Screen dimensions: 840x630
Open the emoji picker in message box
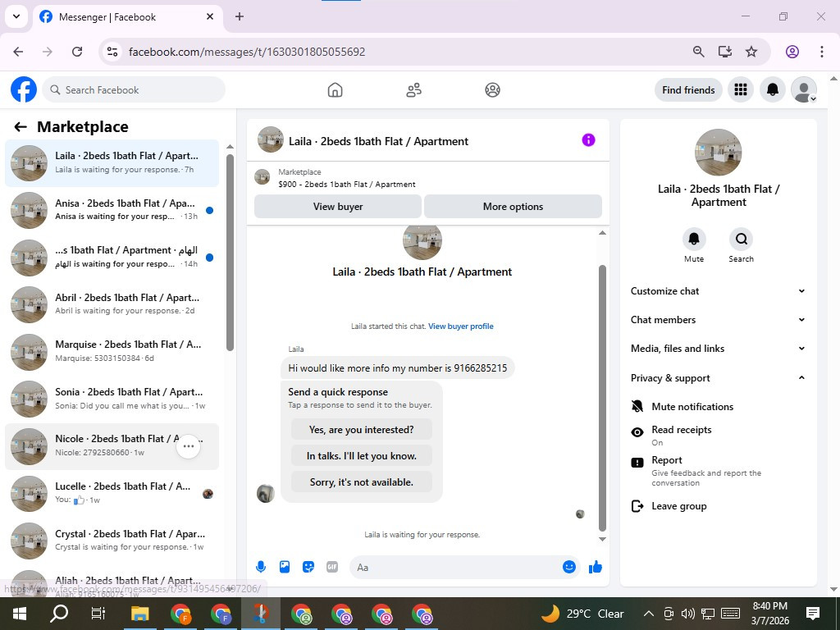(x=569, y=567)
